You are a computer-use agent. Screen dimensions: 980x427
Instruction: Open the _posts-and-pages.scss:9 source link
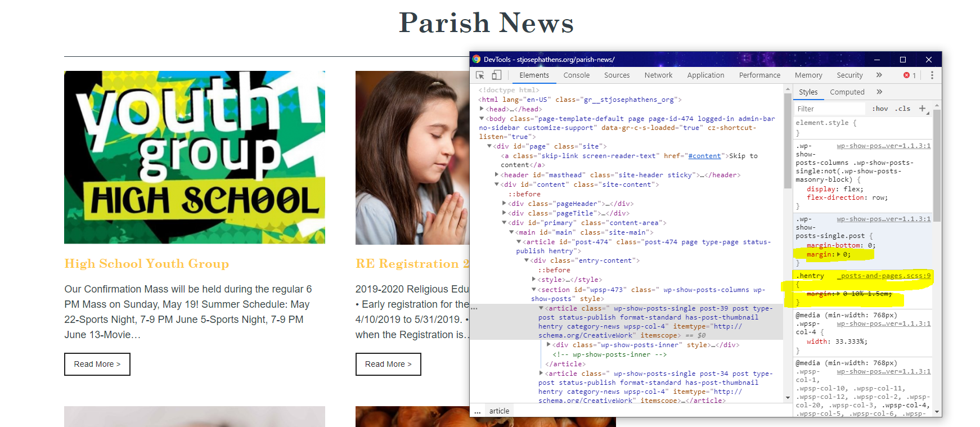(885, 276)
